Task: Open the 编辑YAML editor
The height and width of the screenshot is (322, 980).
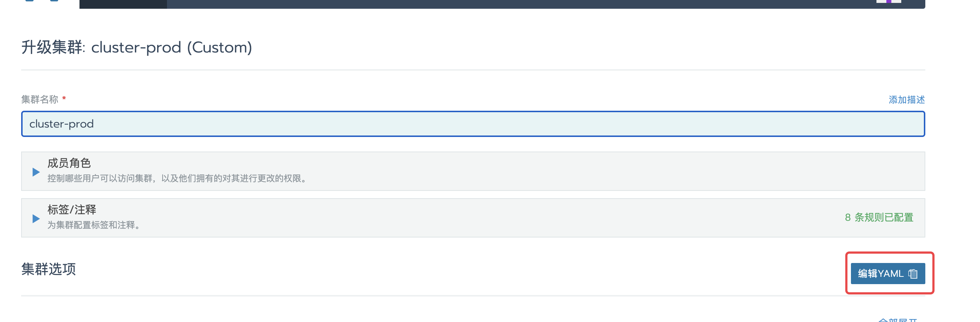Action: click(887, 273)
